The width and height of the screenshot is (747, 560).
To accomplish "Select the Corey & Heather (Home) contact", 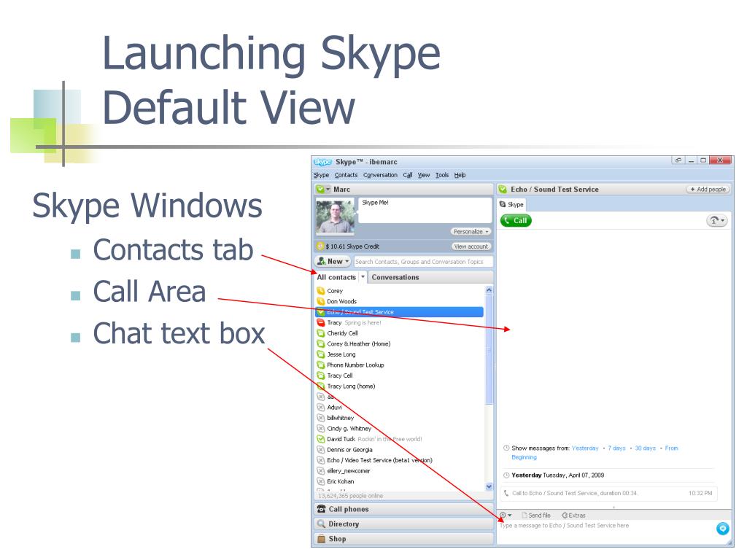I will 358,344.
